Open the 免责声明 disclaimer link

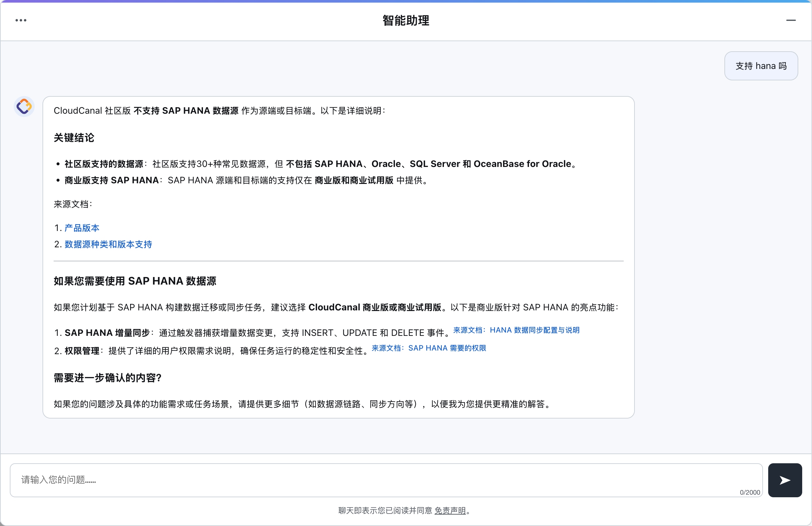450,510
